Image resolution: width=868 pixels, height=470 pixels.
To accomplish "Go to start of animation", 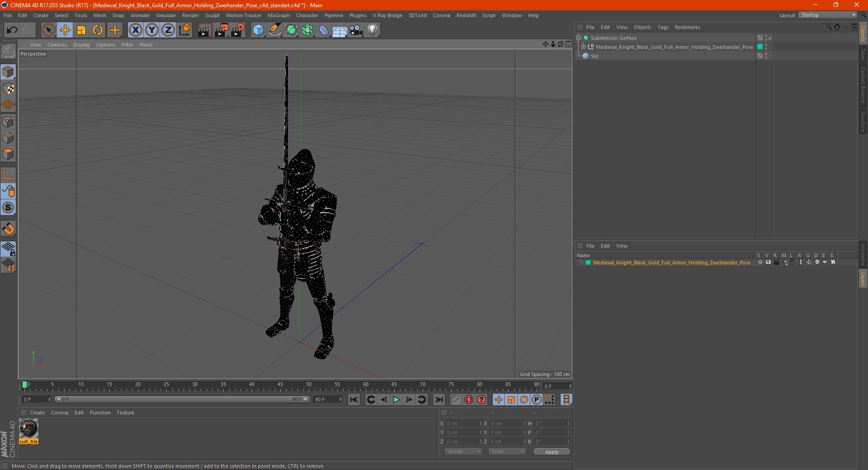I will (354, 399).
